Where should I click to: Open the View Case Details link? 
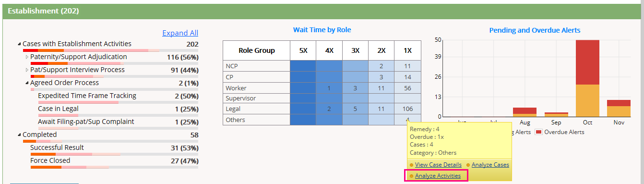pyautogui.click(x=438, y=165)
